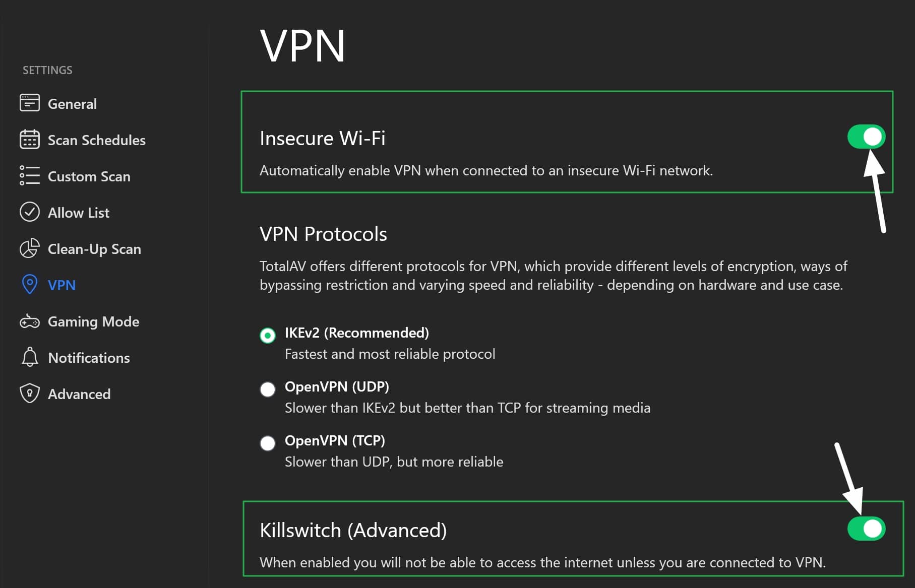
Task: Click the Notifications bell icon
Action: click(x=29, y=357)
